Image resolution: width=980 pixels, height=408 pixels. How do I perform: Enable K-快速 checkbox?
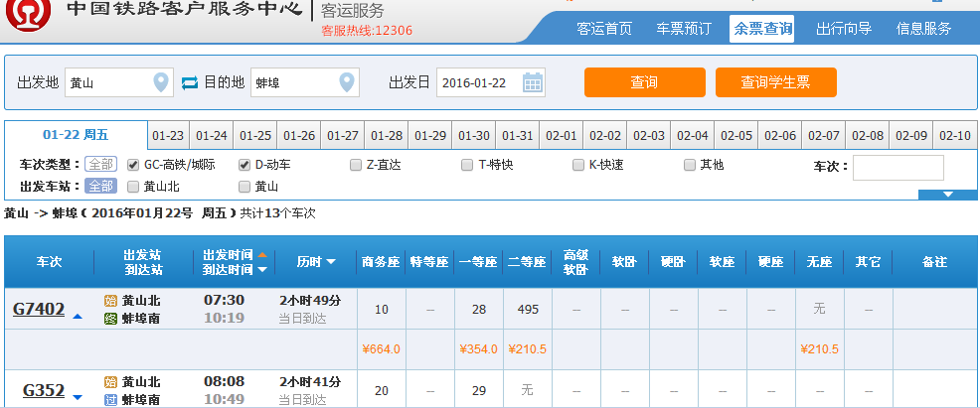[578, 165]
